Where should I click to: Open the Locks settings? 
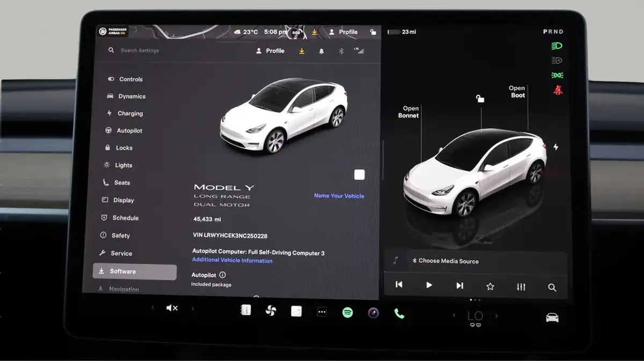point(119,148)
